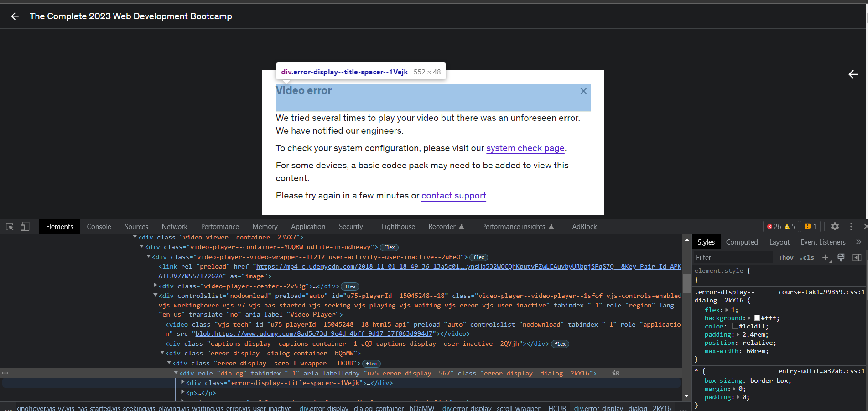Open the Recorder tab

point(446,227)
